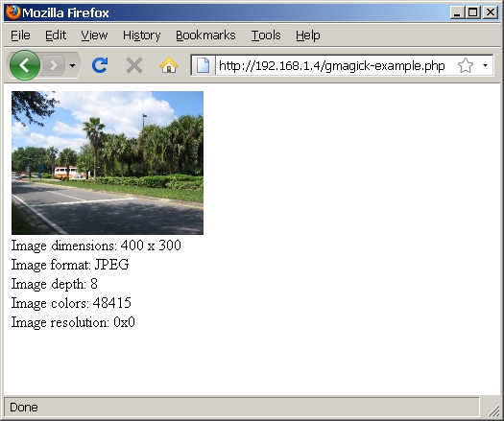Image resolution: width=504 pixels, height=421 pixels.
Task: Open the Help menu
Action: pos(307,35)
